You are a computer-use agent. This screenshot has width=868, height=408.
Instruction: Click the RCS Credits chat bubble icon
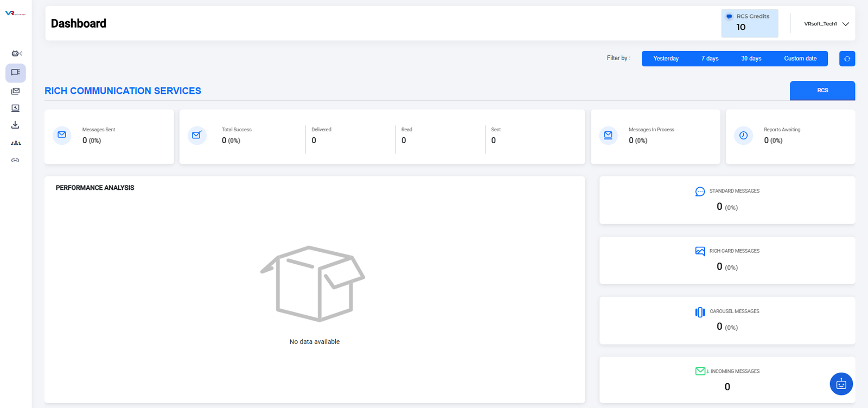[x=729, y=16]
